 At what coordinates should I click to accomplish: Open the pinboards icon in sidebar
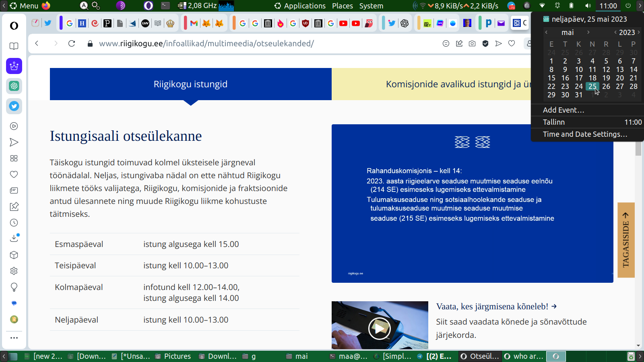pos(14,207)
